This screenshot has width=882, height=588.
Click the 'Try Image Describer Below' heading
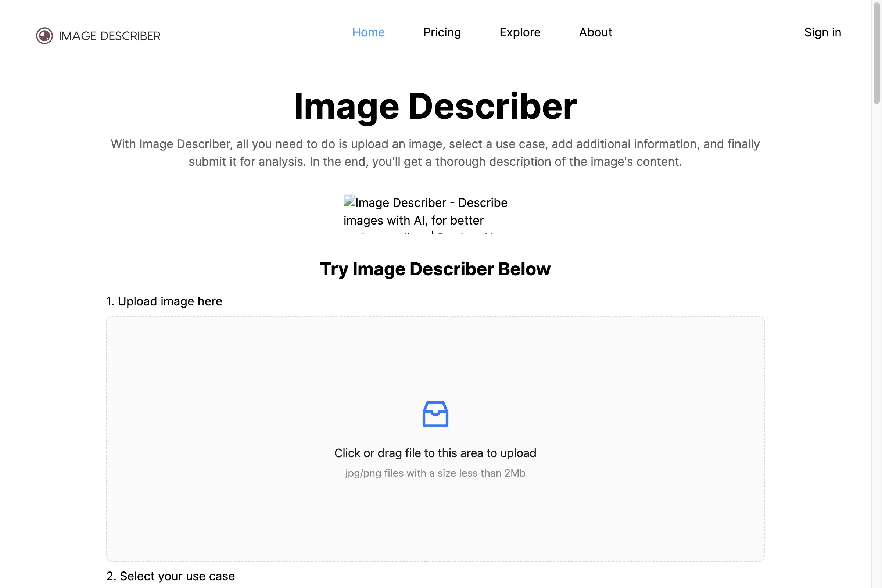tap(435, 269)
